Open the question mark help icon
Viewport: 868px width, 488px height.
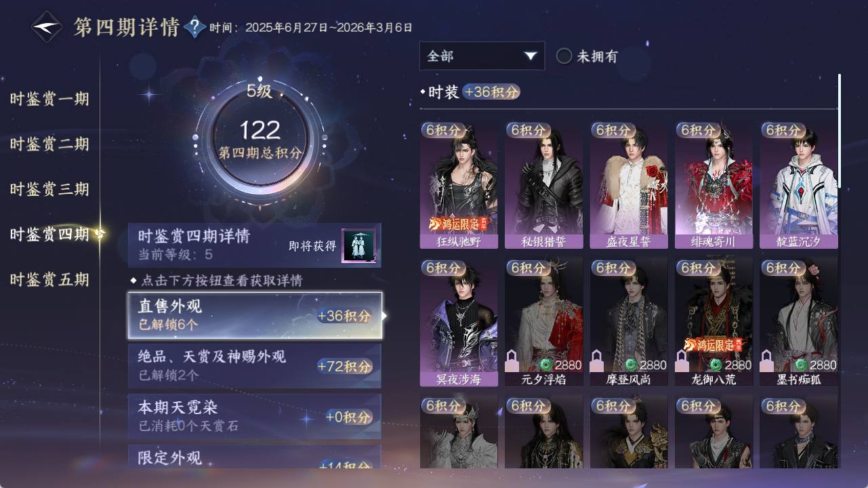tap(194, 27)
